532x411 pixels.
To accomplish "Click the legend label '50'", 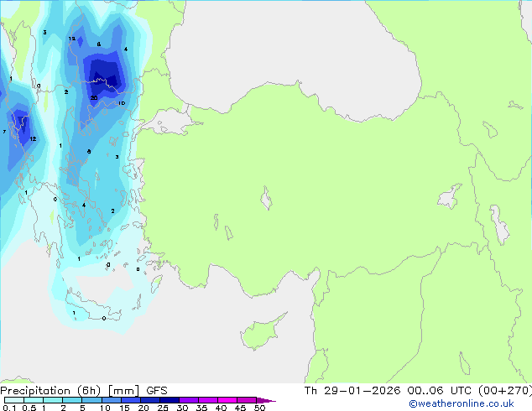I will pyautogui.click(x=259, y=408).
